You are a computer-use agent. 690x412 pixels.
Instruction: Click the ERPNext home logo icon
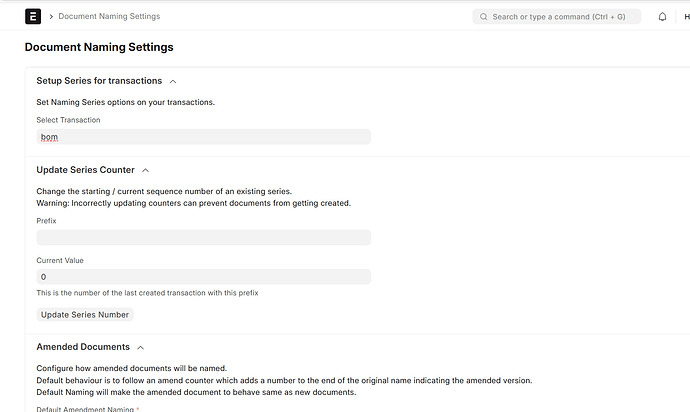tap(35, 17)
